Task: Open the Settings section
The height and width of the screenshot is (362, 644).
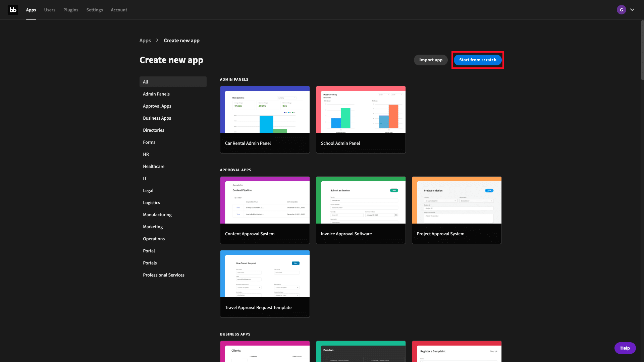Action: pyautogui.click(x=94, y=9)
